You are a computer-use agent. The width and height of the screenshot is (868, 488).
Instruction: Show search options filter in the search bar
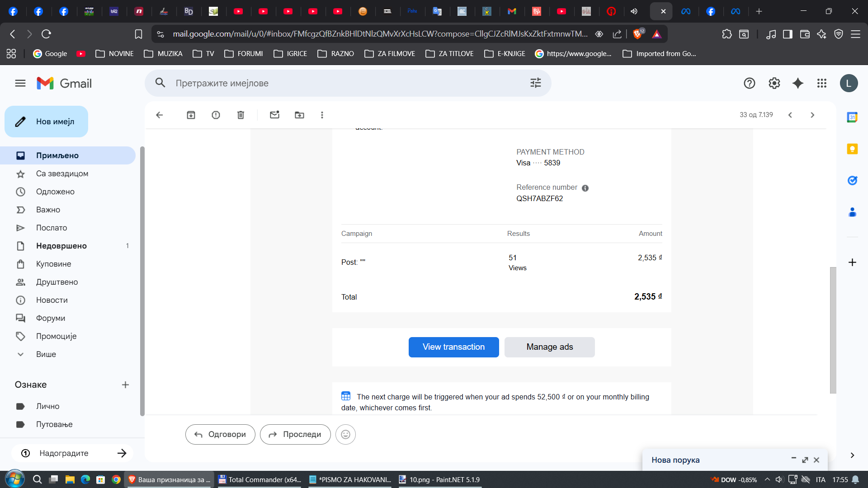[536, 83]
